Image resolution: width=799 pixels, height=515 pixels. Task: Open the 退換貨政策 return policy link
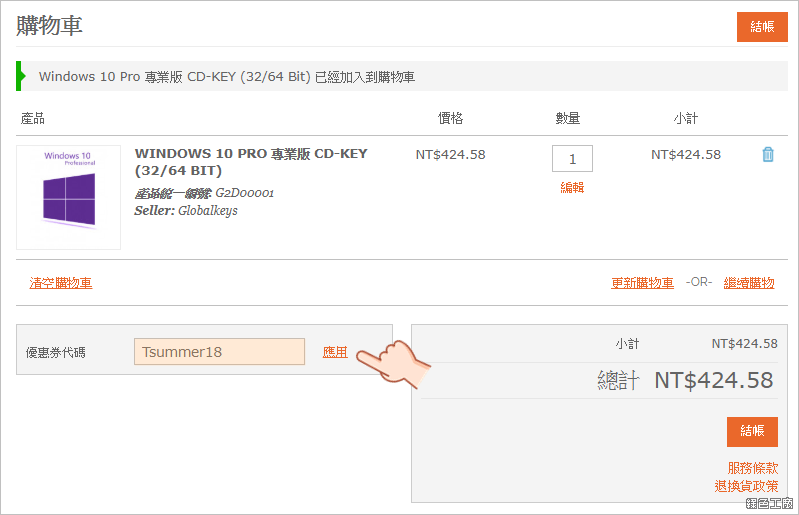coord(747,486)
